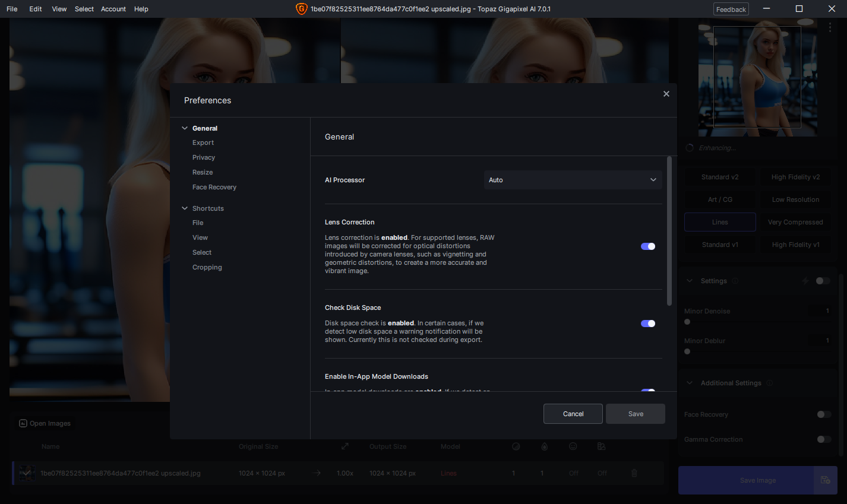Click the Topaz Gigapixel logo in title bar
This screenshot has height=504, width=847.
click(x=301, y=9)
